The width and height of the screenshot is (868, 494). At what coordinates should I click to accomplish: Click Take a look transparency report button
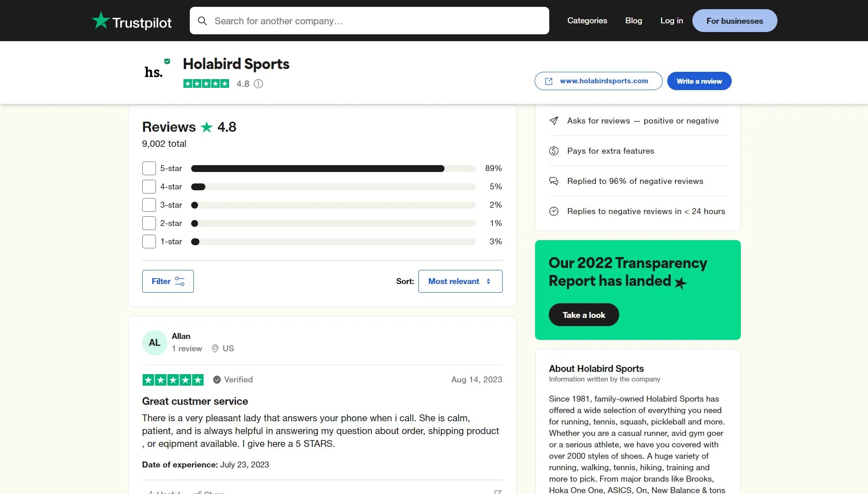pos(584,315)
